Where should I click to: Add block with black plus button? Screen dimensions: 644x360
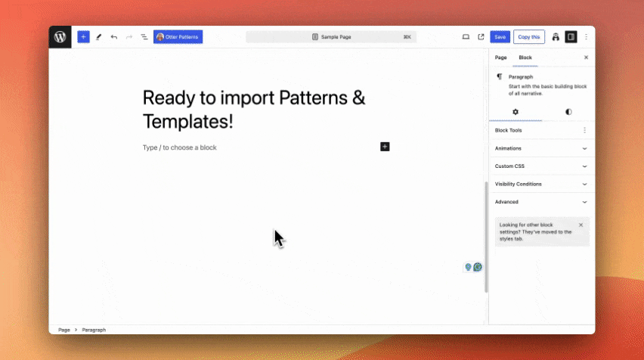pos(385,147)
